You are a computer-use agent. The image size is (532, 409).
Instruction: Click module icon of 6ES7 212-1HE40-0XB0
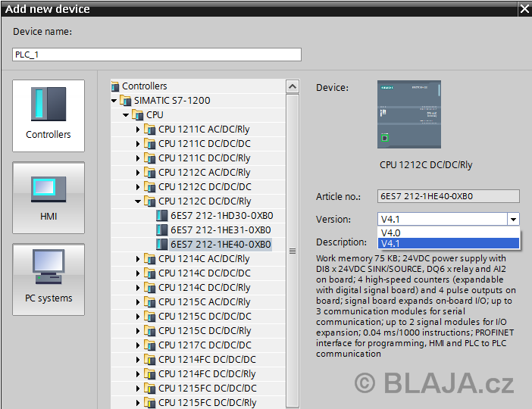(162, 245)
